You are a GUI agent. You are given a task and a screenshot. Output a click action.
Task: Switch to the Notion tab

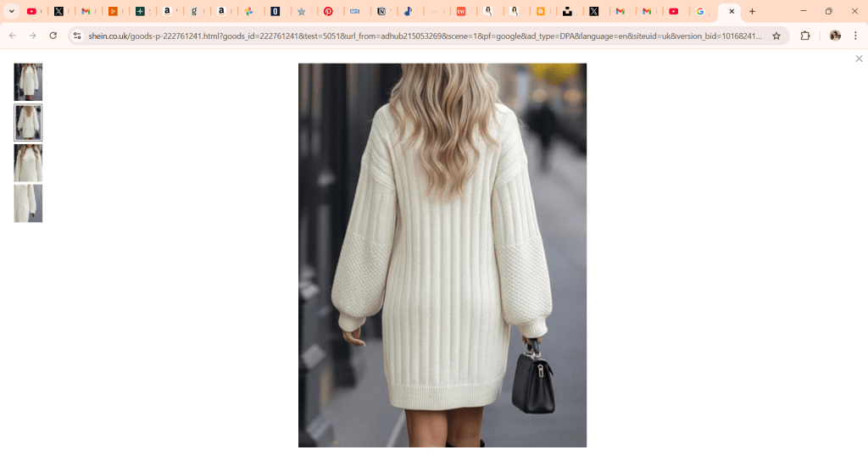point(381,12)
